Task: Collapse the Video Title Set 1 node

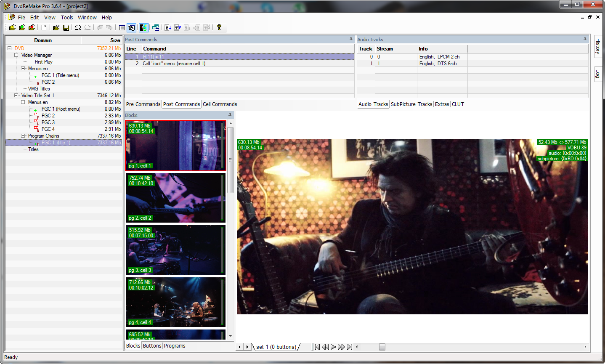Action: coord(16,96)
